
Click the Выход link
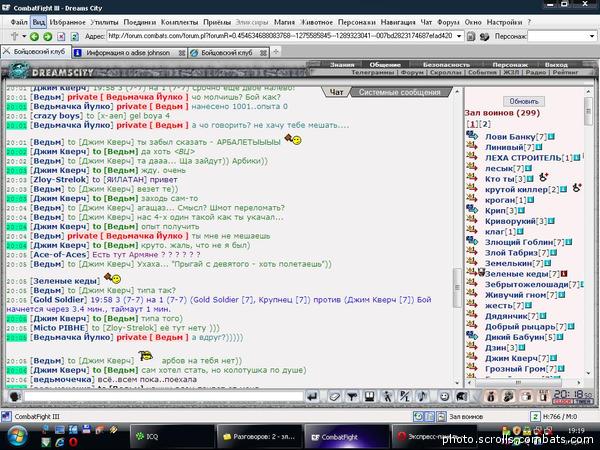pos(556,65)
